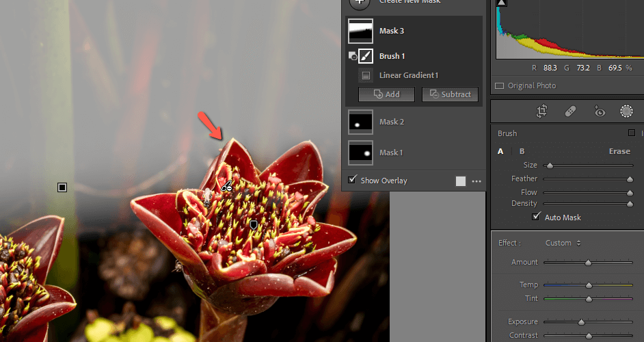Click the overlay color swatch
This screenshot has height=342, width=644.
pos(461,181)
